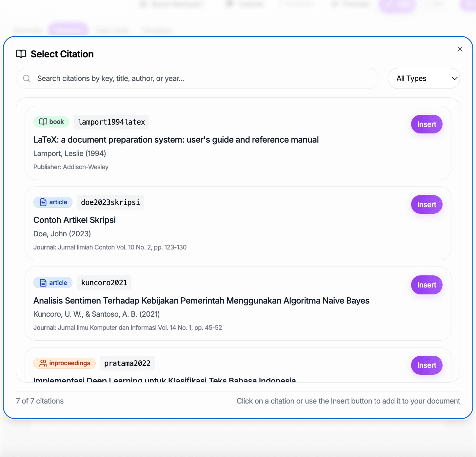The width and height of the screenshot is (476, 457).
Task: Insert the Contoh Artikel Skripsi citation
Action: pos(426,204)
